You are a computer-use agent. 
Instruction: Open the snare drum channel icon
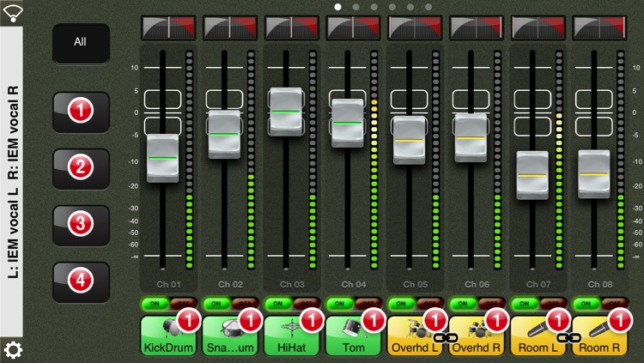point(230,336)
